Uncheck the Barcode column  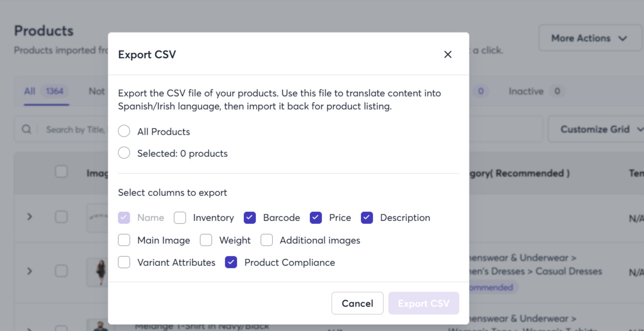tap(250, 218)
